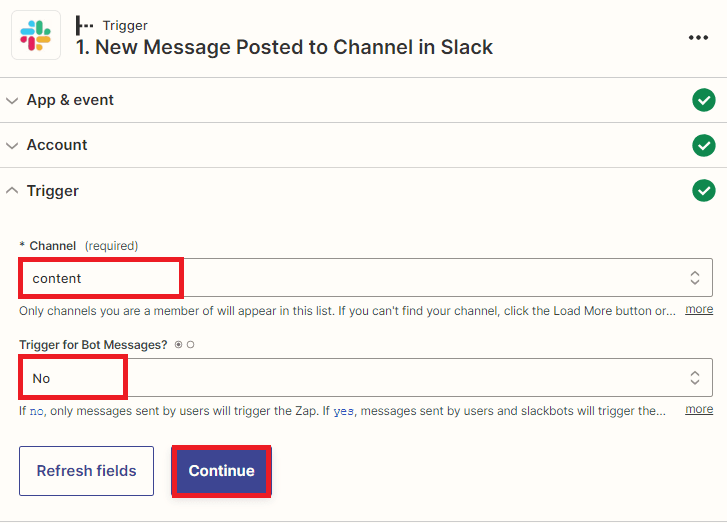Image resolution: width=727 pixels, height=523 pixels.
Task: Select second radio button beside Bot Messages label
Action: tap(190, 345)
